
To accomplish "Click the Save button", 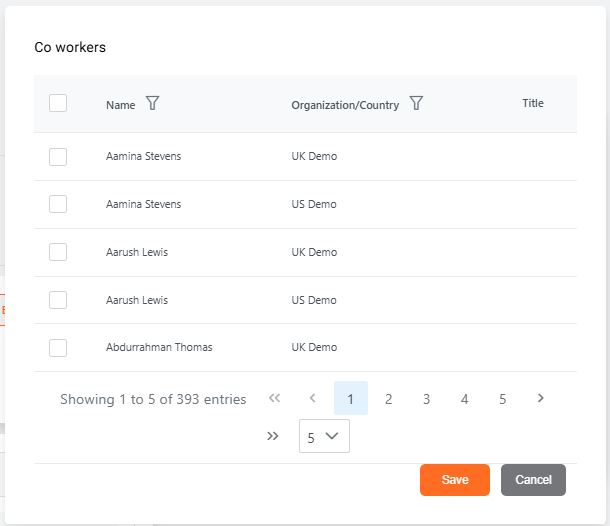I will click(x=454, y=480).
